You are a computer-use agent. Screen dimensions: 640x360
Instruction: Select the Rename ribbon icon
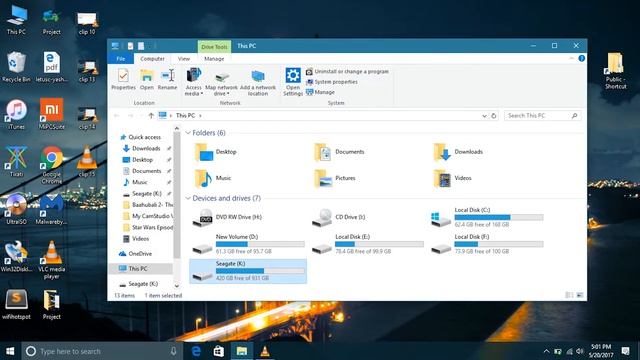coord(167,79)
